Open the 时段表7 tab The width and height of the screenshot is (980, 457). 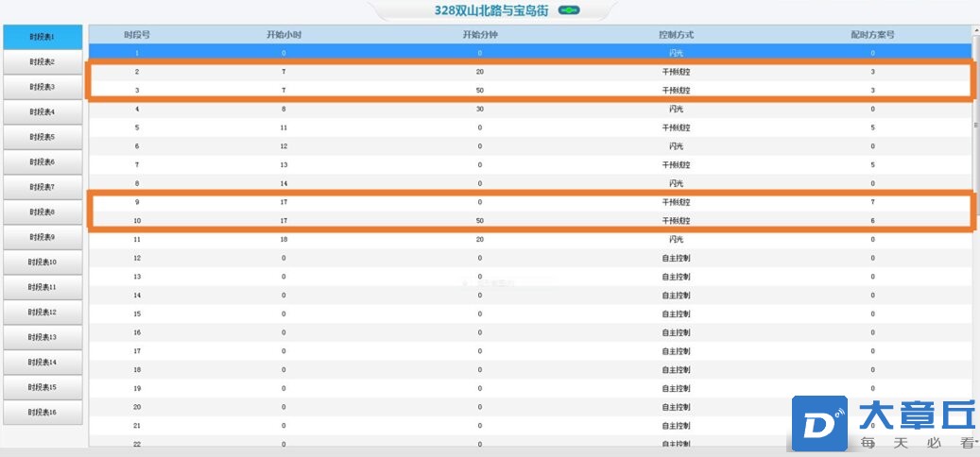43,187
